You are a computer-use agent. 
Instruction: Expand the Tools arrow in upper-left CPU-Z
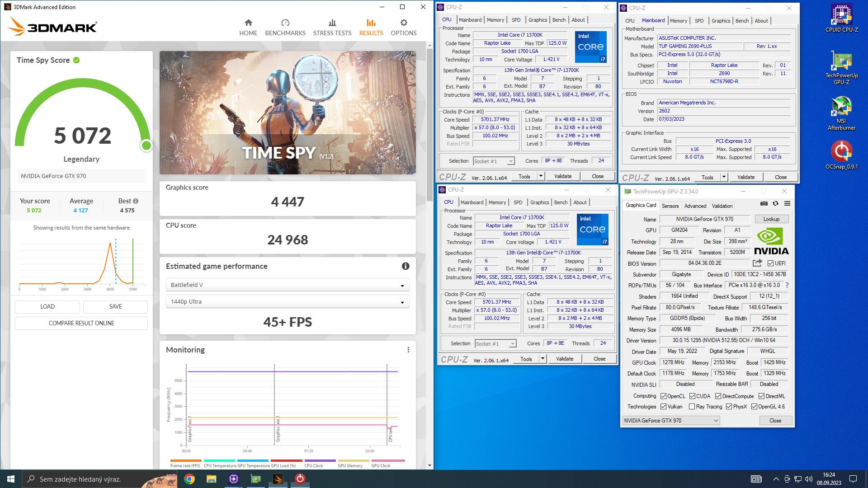pos(541,176)
